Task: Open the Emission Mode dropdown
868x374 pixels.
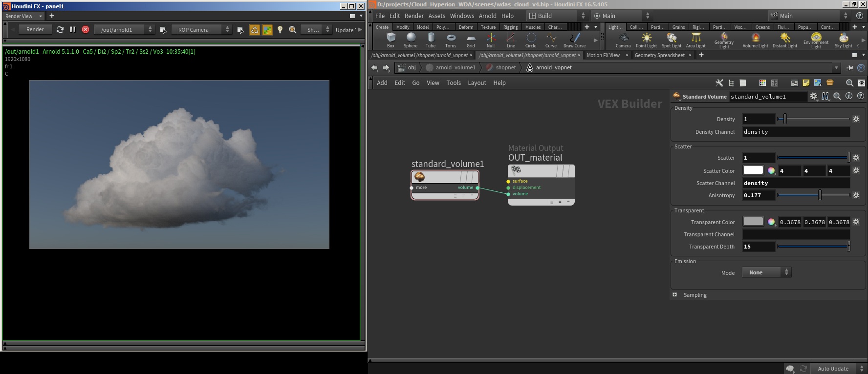Action: pyautogui.click(x=766, y=272)
